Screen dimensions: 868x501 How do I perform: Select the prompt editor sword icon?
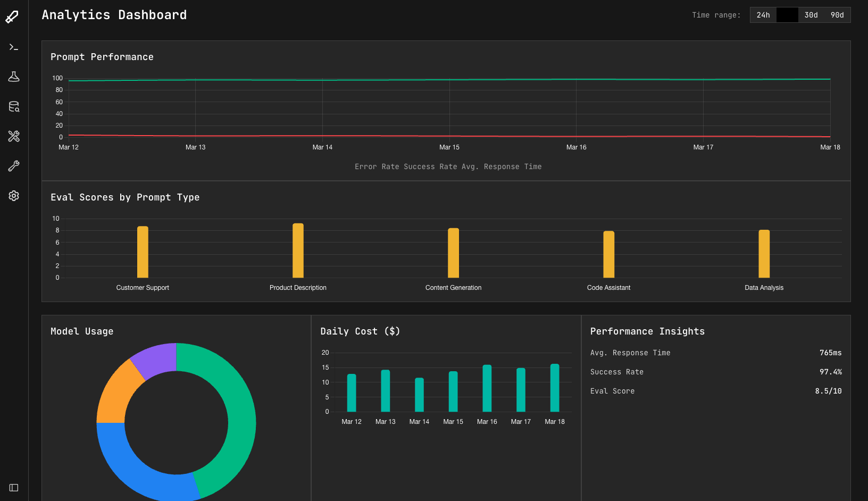[13, 16]
